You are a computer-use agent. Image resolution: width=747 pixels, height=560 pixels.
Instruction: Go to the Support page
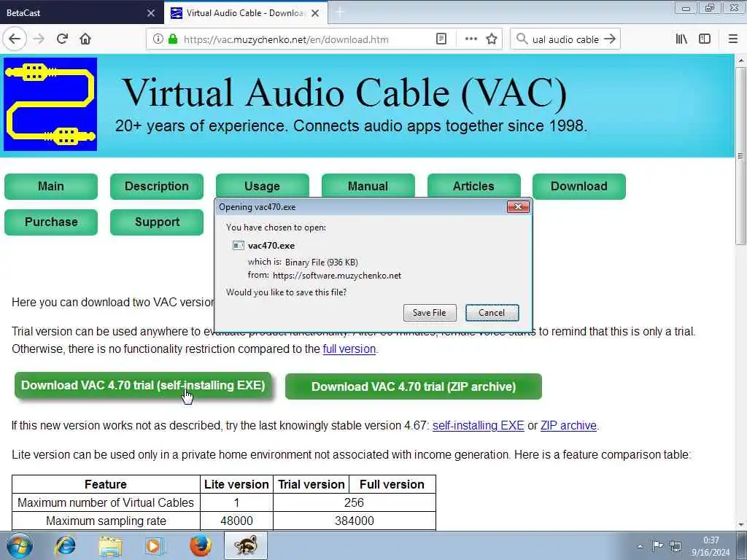(x=157, y=222)
